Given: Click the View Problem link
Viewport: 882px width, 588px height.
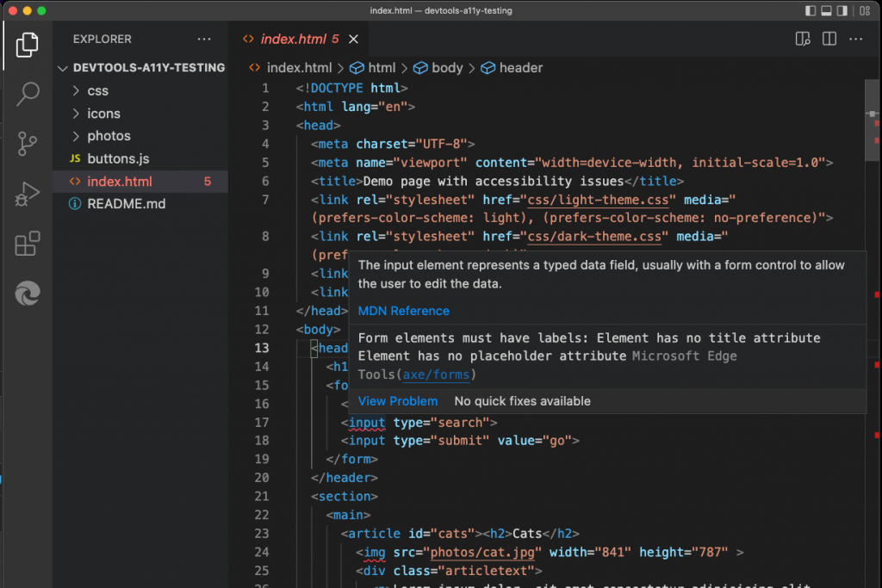Looking at the screenshot, I should (x=398, y=401).
